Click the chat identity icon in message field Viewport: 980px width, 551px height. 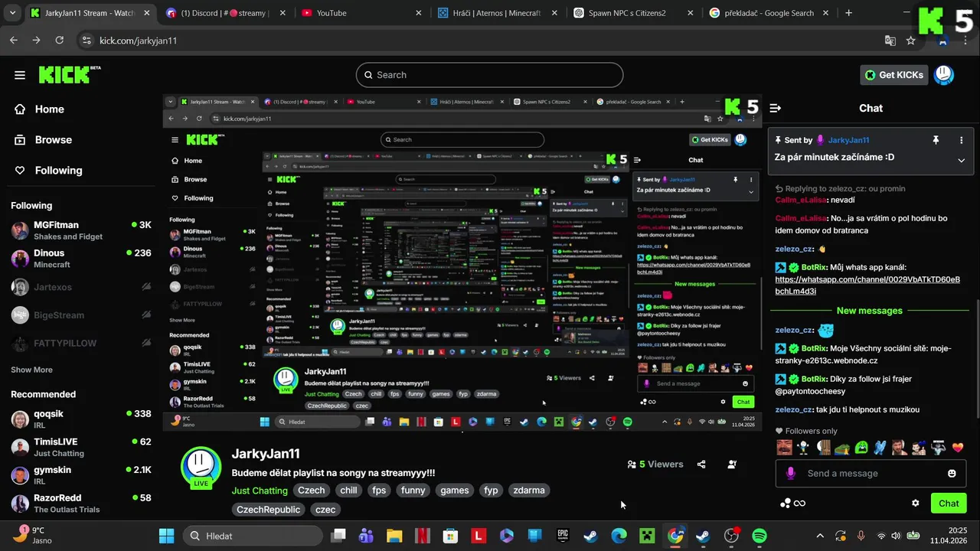pos(791,474)
